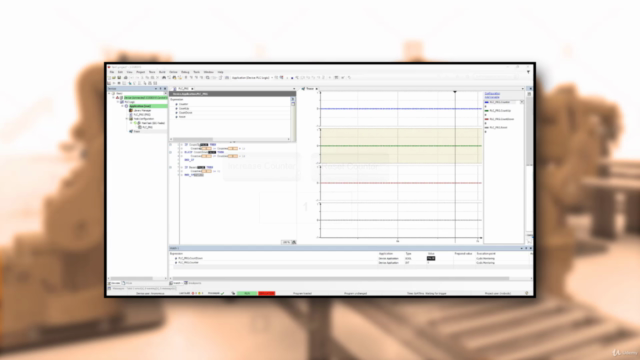The image size is (640, 360).
Task: Open the Application [Device: PLC Logic] dropdown
Action: [252, 78]
